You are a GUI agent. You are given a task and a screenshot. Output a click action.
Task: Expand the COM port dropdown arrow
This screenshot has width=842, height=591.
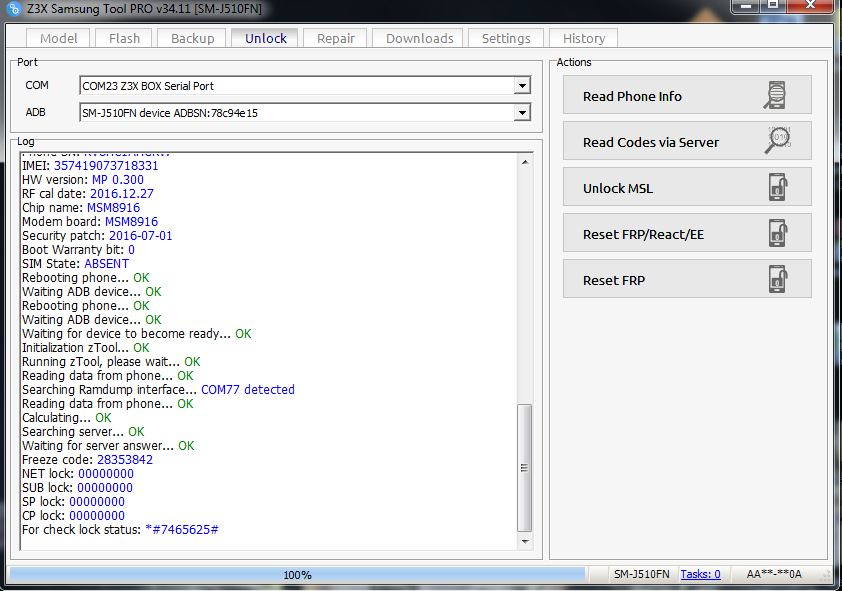[522, 86]
